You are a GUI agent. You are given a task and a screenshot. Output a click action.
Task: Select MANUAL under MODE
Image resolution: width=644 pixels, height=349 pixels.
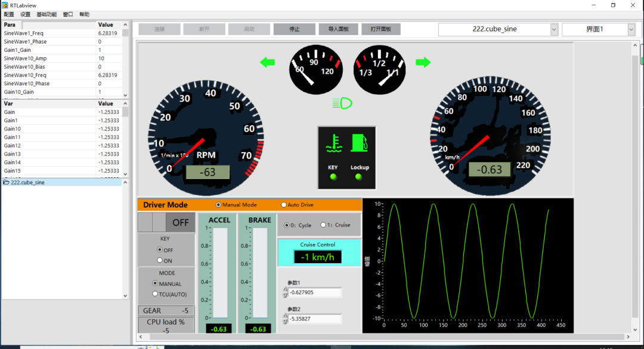coord(155,283)
